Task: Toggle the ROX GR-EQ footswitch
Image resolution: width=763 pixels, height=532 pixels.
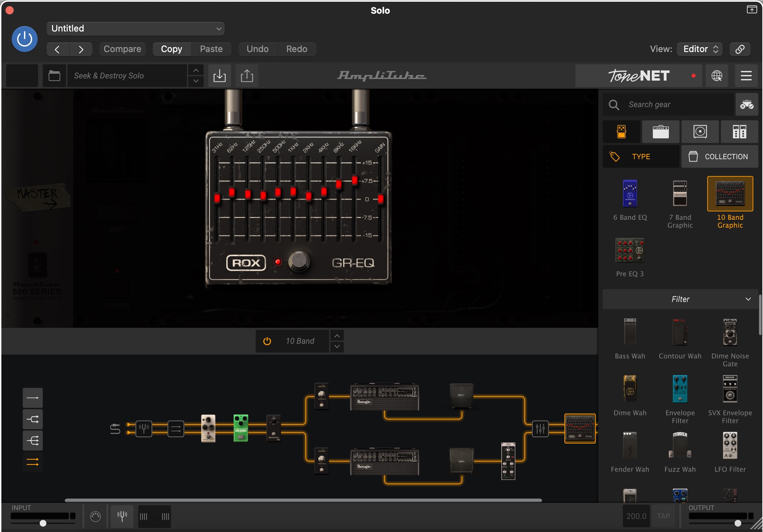Action: coord(299,262)
